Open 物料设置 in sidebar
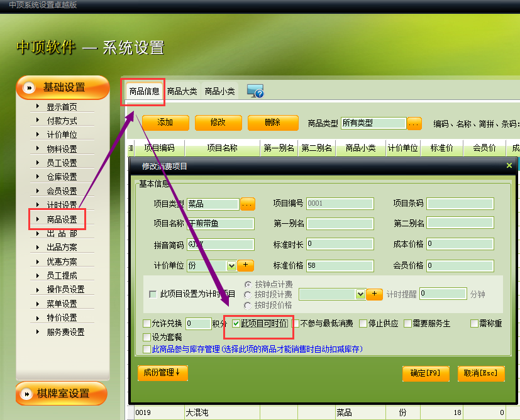The image size is (520, 420). point(62,149)
